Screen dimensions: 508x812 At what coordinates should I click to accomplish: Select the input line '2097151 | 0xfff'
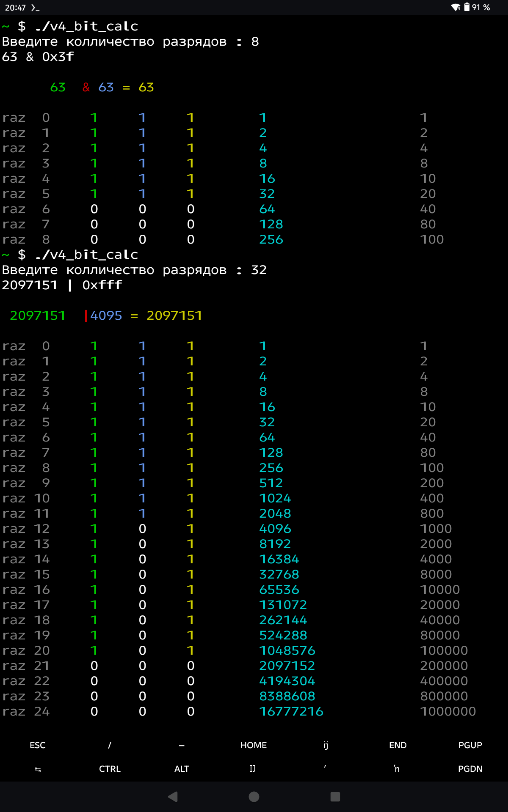coord(62,285)
